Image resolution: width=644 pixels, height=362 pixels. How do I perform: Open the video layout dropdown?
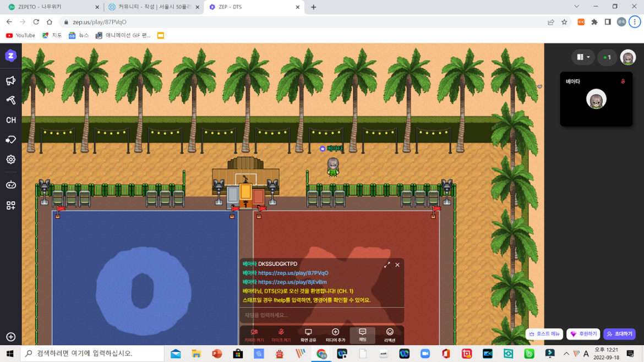(583, 57)
